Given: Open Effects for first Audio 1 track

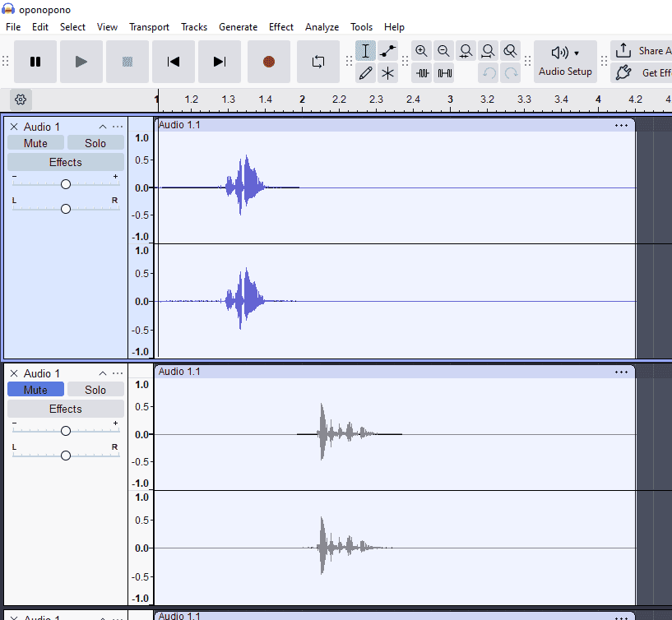Looking at the screenshot, I should coord(66,162).
